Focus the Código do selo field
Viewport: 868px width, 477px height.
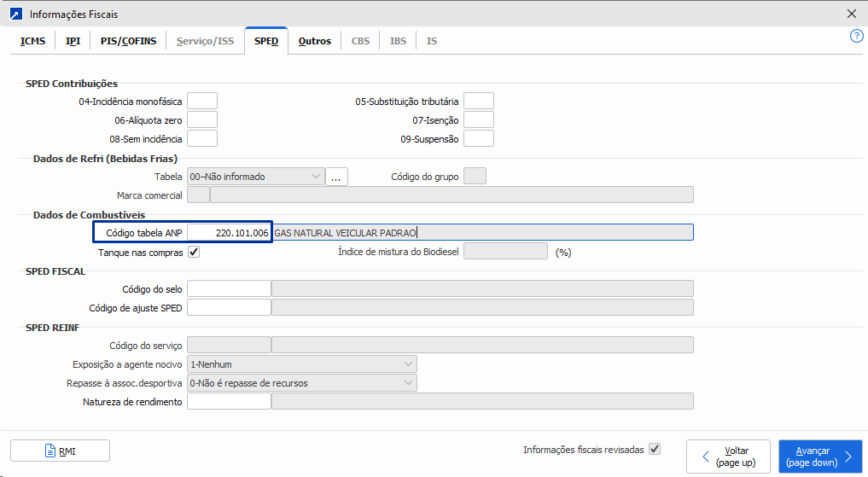click(x=229, y=289)
